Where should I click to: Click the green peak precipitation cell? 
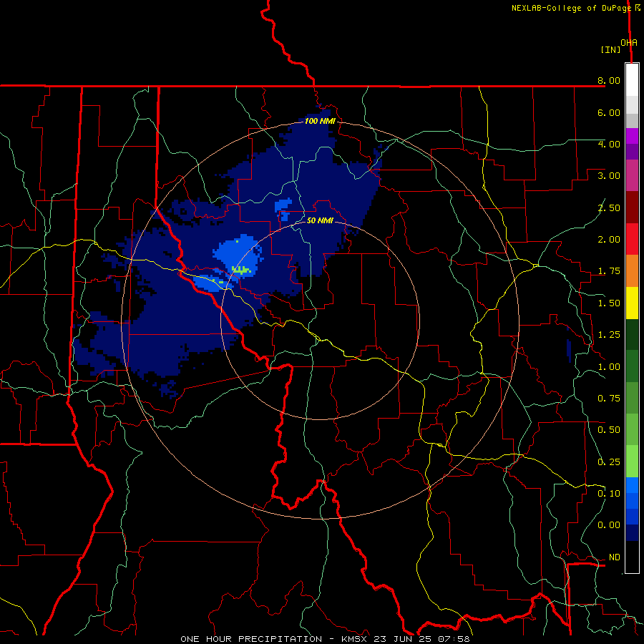click(241, 270)
